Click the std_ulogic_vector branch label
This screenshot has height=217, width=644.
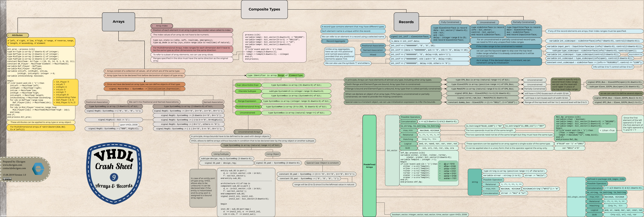[x=576, y=197]
